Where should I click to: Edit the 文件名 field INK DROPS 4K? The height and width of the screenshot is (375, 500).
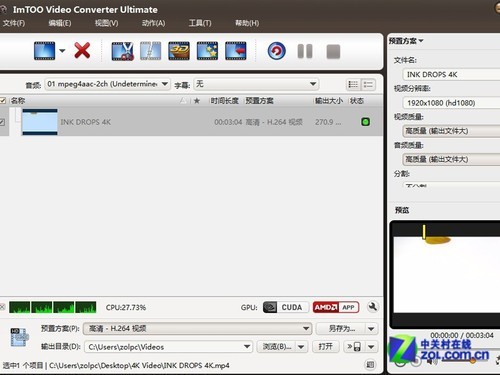(451, 74)
